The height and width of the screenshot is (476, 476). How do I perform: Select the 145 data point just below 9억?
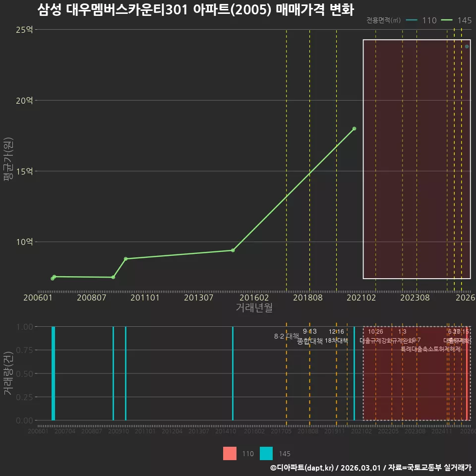pyautogui.click(x=125, y=259)
